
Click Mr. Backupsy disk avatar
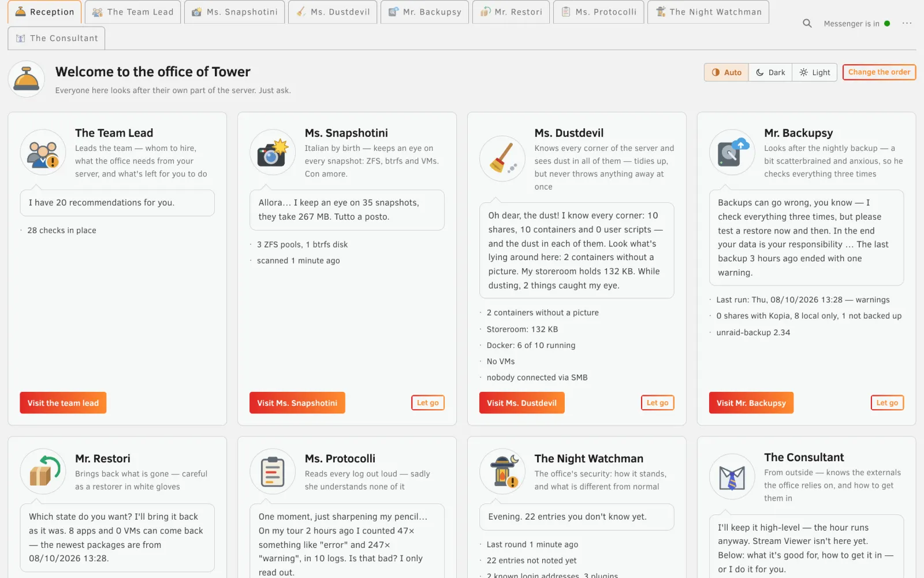tap(732, 153)
